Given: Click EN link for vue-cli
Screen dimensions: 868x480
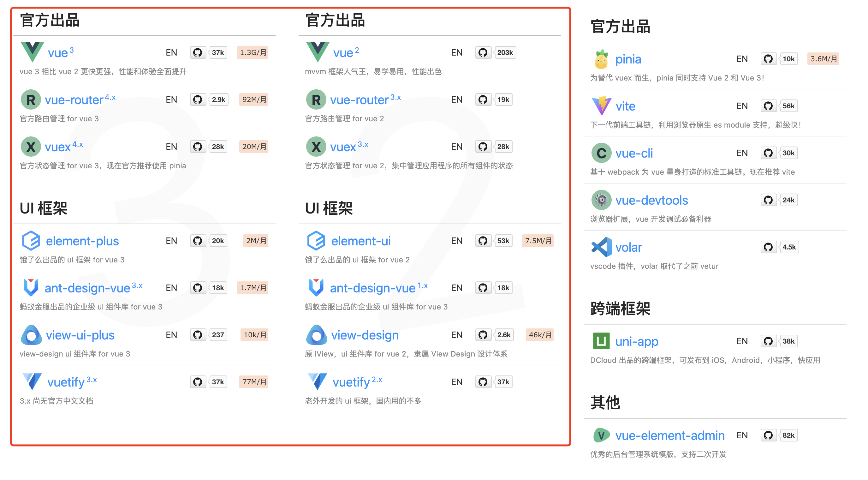Looking at the screenshot, I should pos(742,153).
